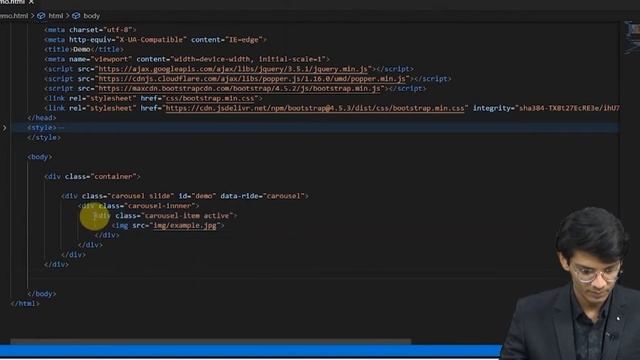Image resolution: width=640 pixels, height=360 pixels.
Task: Click the closing </head> tag
Action: 42,118
